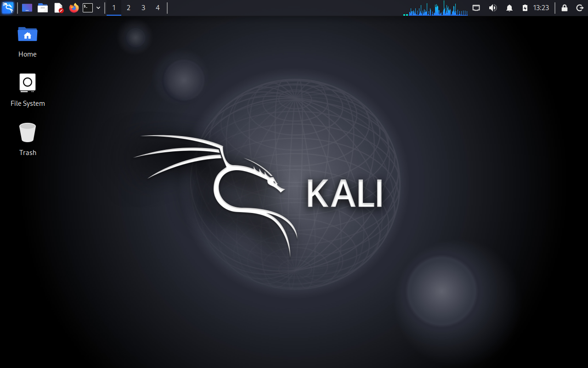Screen dimensions: 588x368
Task: Launch Firefox from the top panel
Action: (74, 8)
